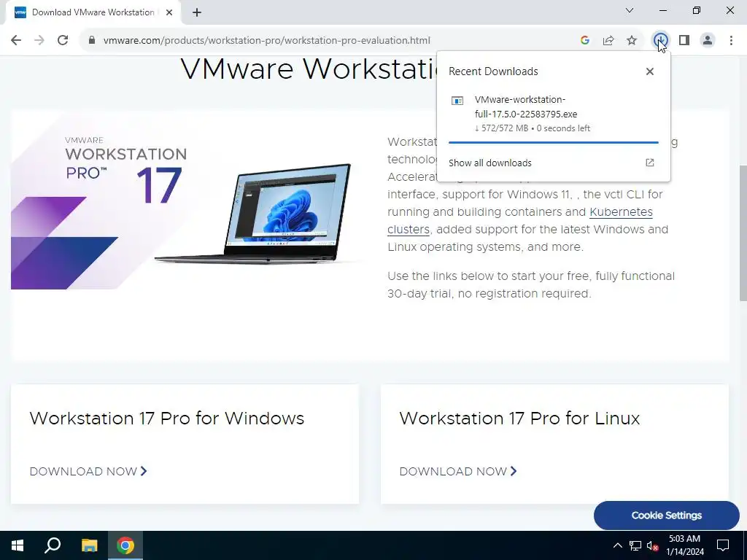This screenshot has height=560, width=747.
Task: Show hidden system tray icons
Action: (x=617, y=545)
